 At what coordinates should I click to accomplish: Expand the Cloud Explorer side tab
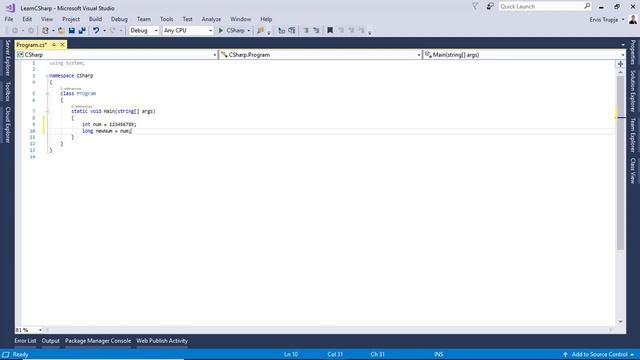tap(7, 125)
